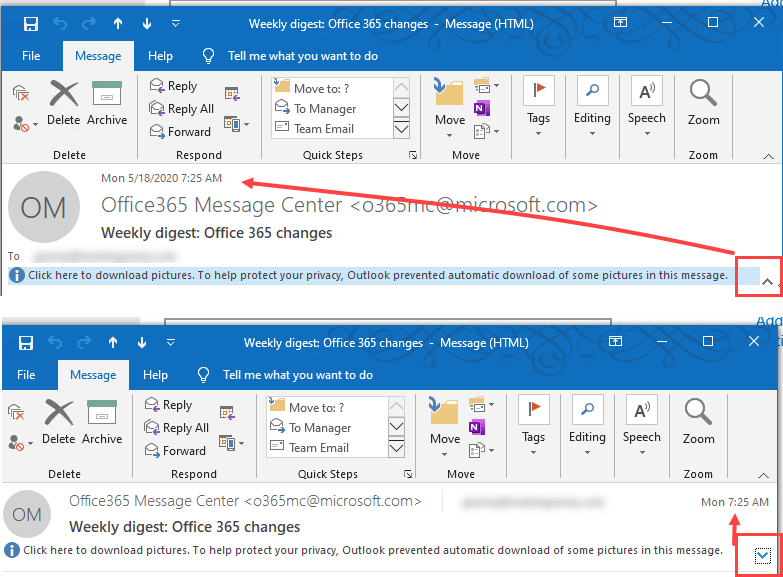
Task: Click Tell me search box in top window
Action: 303,56
